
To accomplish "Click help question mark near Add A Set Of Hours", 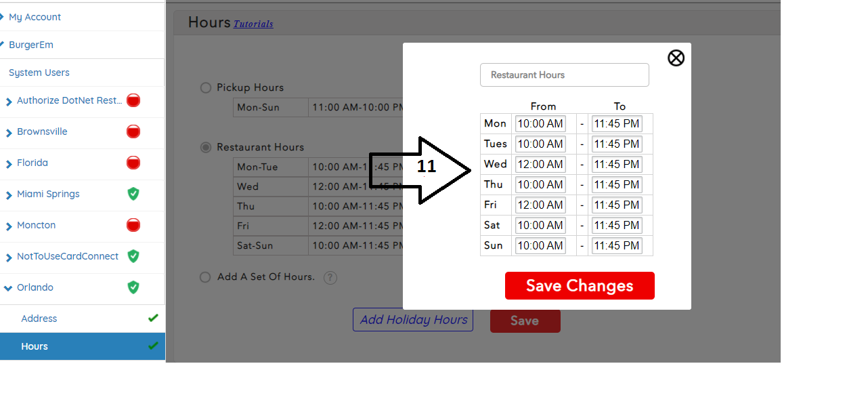I will (x=330, y=277).
